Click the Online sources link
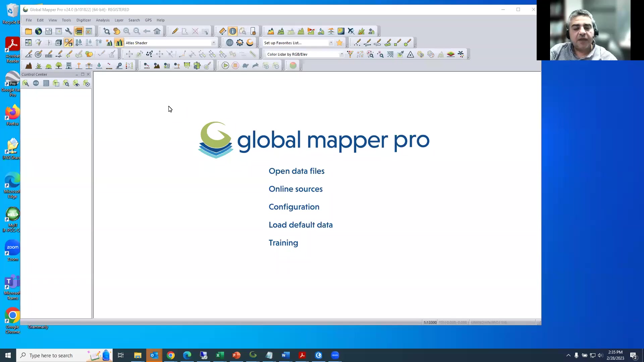Image resolution: width=644 pixels, height=362 pixels. pyautogui.click(x=296, y=189)
